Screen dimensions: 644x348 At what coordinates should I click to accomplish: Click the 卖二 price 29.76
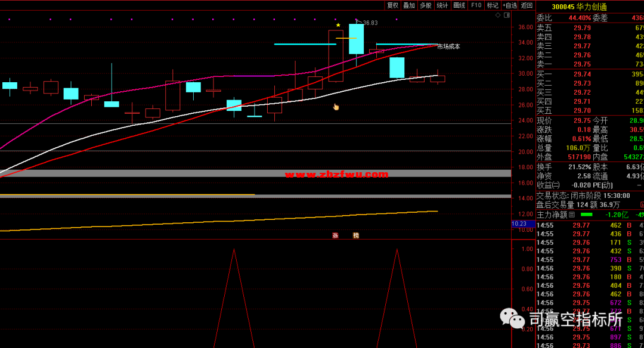pyautogui.click(x=582, y=55)
